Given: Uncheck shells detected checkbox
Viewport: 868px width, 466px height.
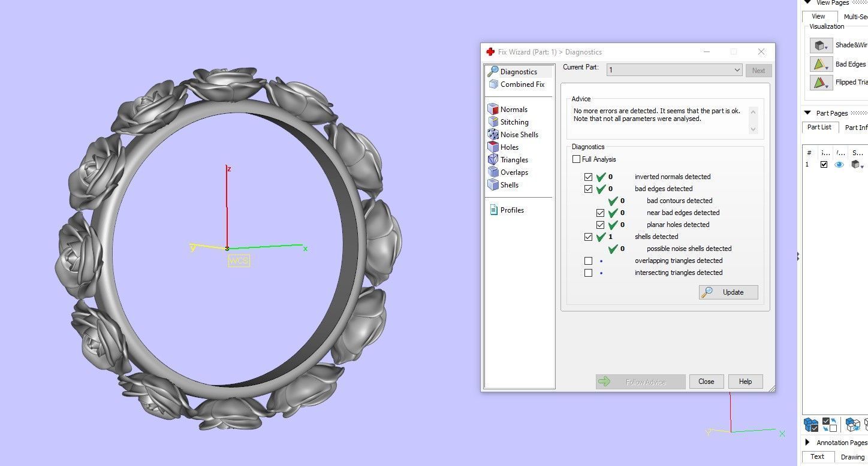Looking at the screenshot, I should pos(588,237).
